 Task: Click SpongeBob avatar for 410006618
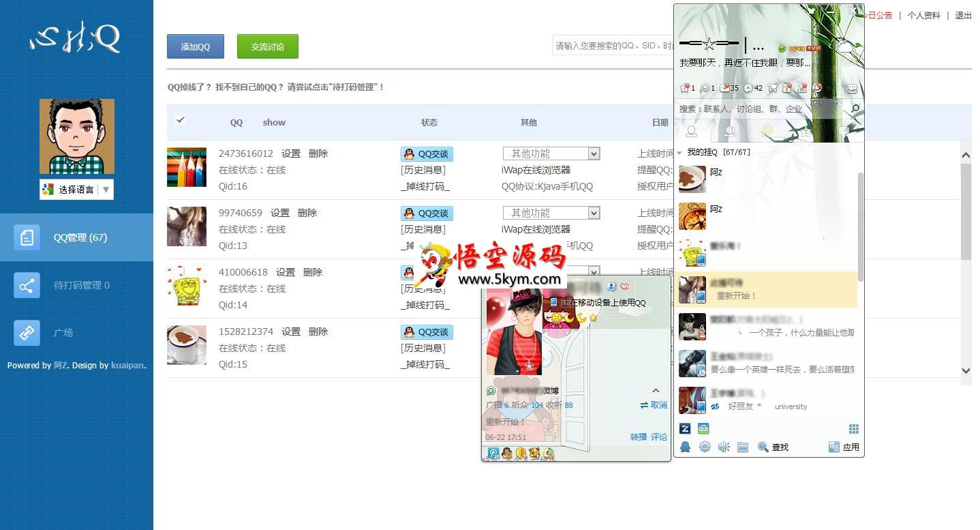(187, 286)
